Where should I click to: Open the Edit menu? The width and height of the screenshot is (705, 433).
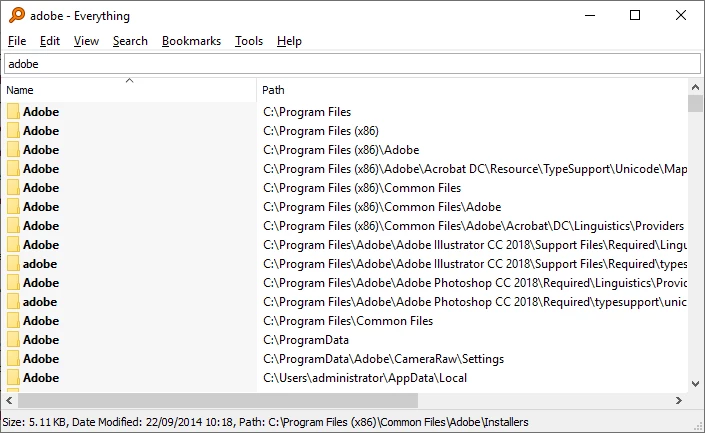(x=49, y=41)
